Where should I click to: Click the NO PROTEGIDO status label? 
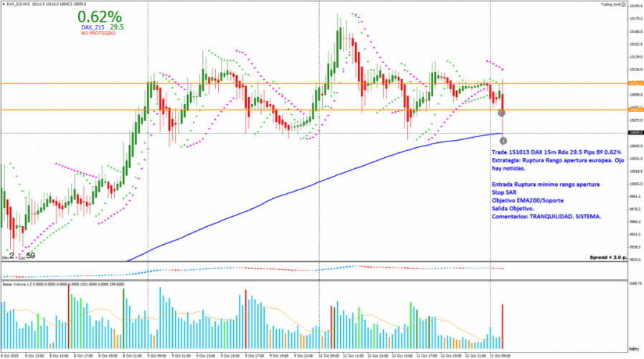[98, 34]
